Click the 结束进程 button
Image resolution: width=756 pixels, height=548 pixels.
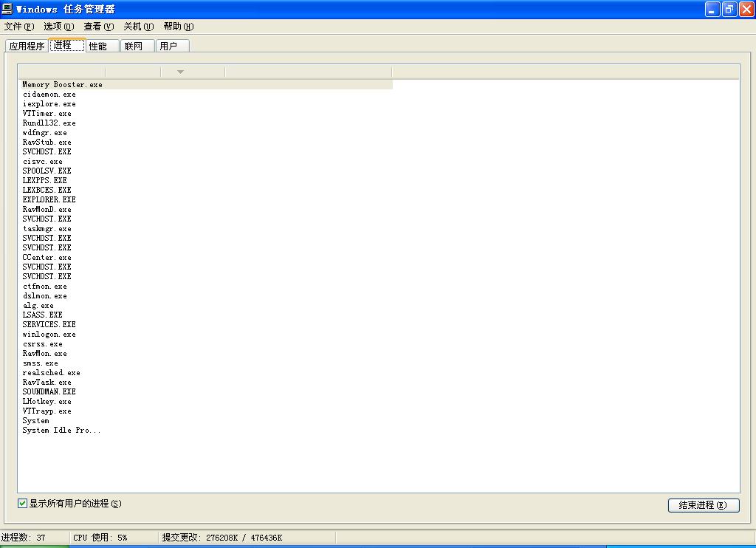pyautogui.click(x=704, y=505)
